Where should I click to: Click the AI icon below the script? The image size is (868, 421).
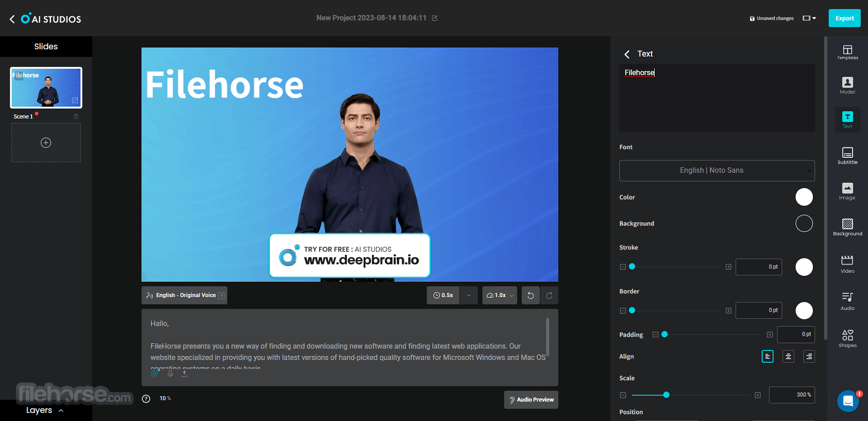coord(155,373)
